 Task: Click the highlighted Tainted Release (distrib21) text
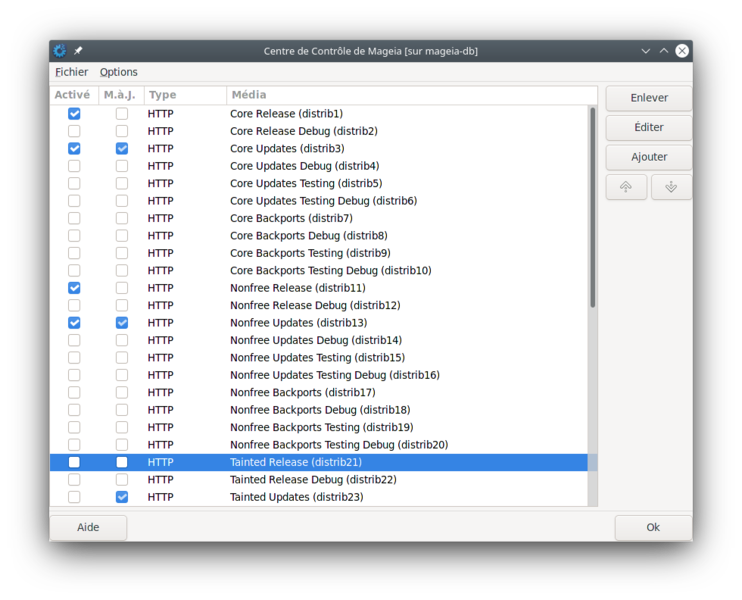296,462
